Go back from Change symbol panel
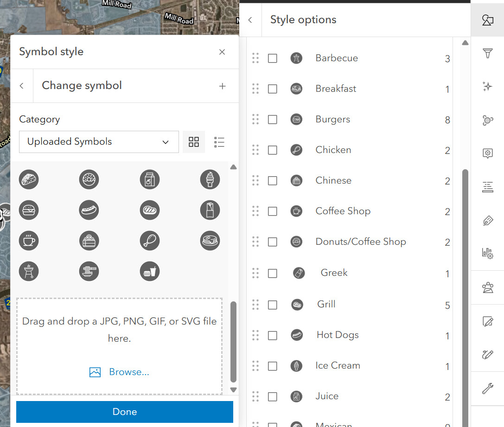This screenshot has width=504, height=427. pos(22,86)
